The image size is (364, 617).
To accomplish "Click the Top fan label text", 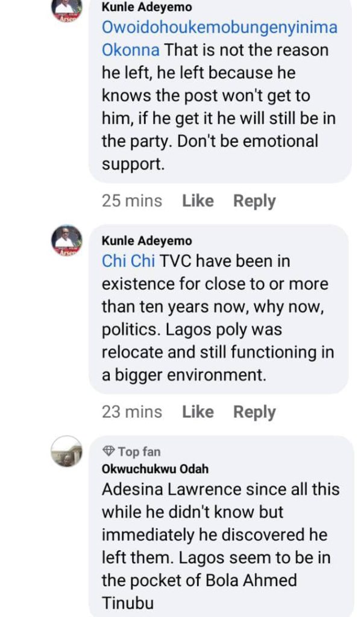I will [139, 451].
